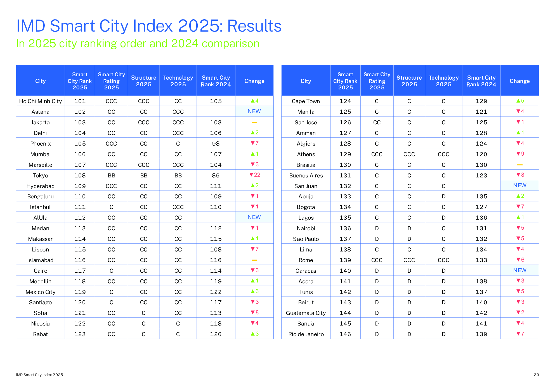Click rank 123 in Rabat's row
Screen dimensions: 555x392
coord(80,334)
